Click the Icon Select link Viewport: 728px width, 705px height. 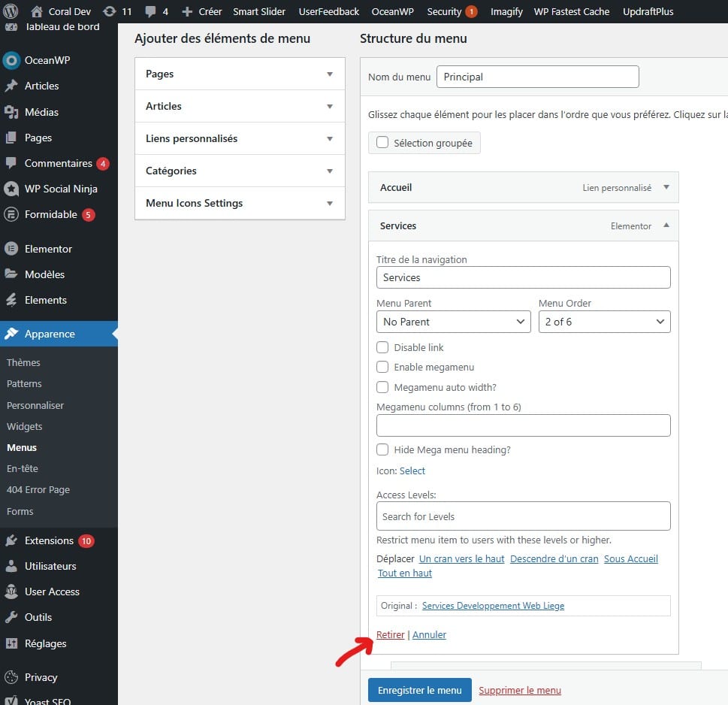(x=412, y=471)
